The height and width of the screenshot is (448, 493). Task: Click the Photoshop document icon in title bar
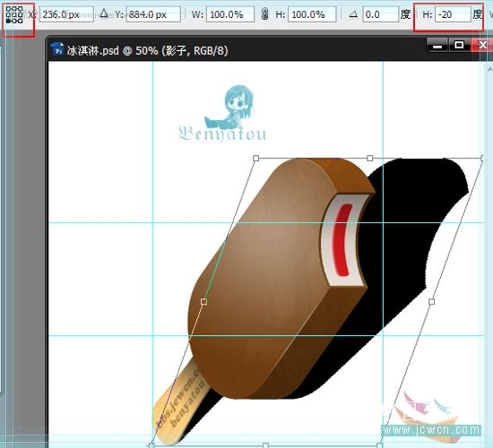tap(58, 49)
